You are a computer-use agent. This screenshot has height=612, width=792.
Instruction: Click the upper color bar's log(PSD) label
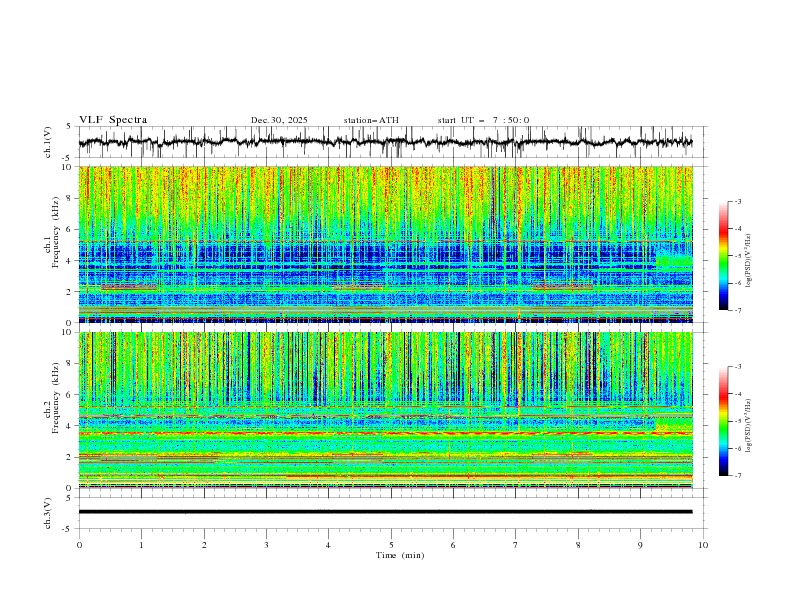click(x=748, y=261)
